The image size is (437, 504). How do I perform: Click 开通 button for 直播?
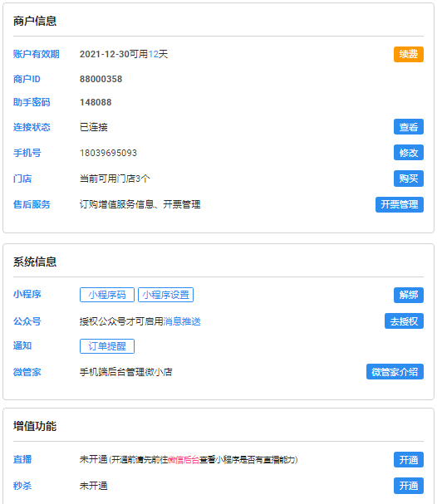click(x=409, y=460)
